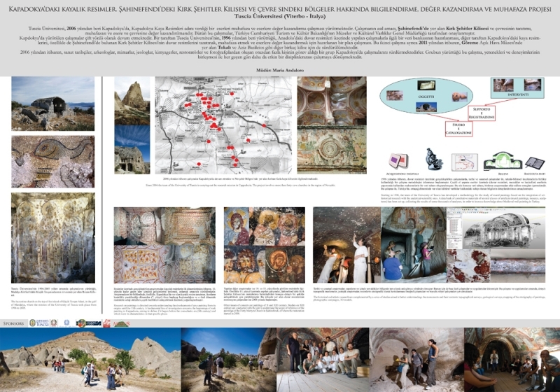Click the manuscript thumbnail at top of Oggetti ellipse
The width and height of the screenshot is (560, 392).
(x=426, y=85)
